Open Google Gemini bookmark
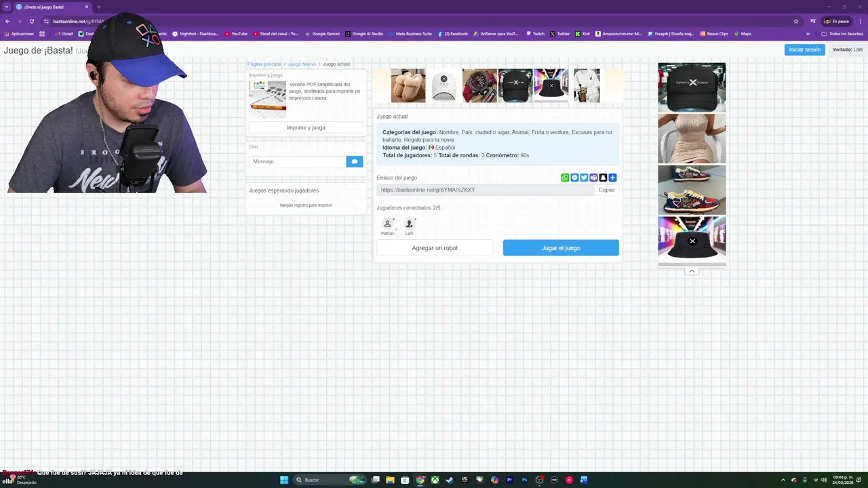Screen dimensions: 868x488 (322, 34)
